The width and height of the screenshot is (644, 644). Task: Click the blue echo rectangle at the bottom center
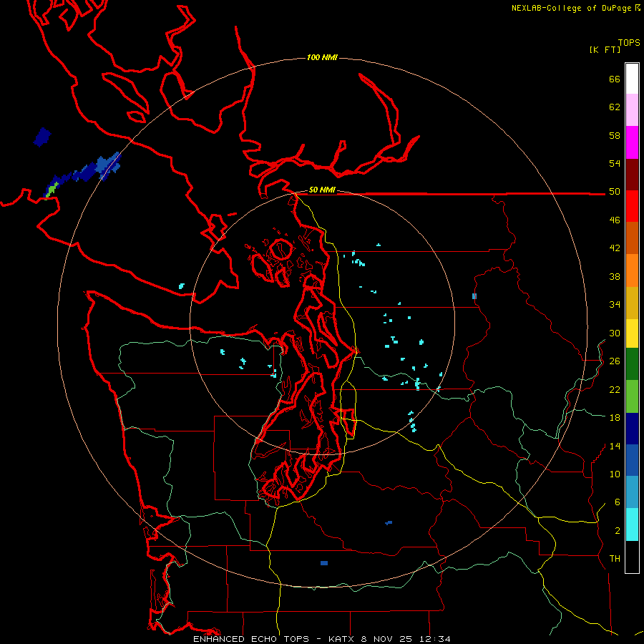324,563
